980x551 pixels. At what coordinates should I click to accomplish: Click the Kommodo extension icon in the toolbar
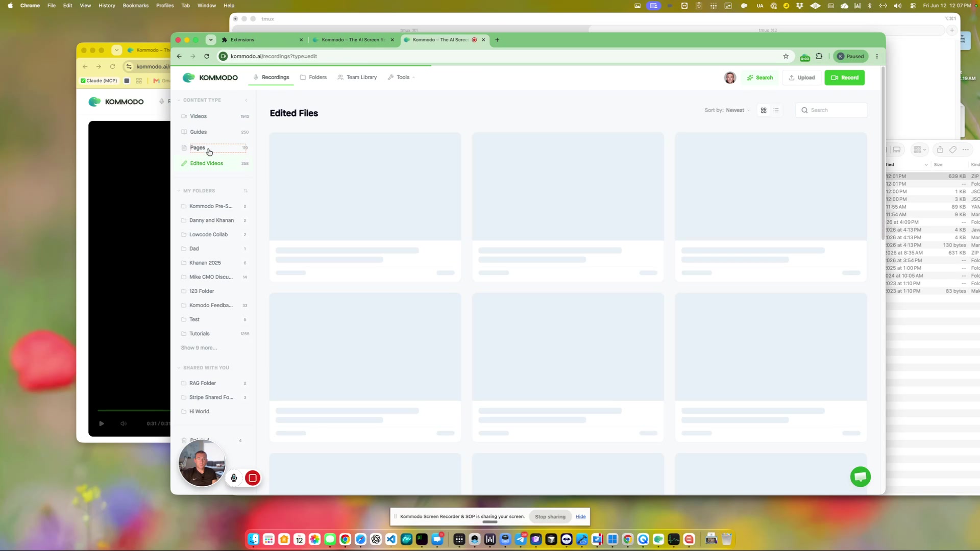(805, 57)
